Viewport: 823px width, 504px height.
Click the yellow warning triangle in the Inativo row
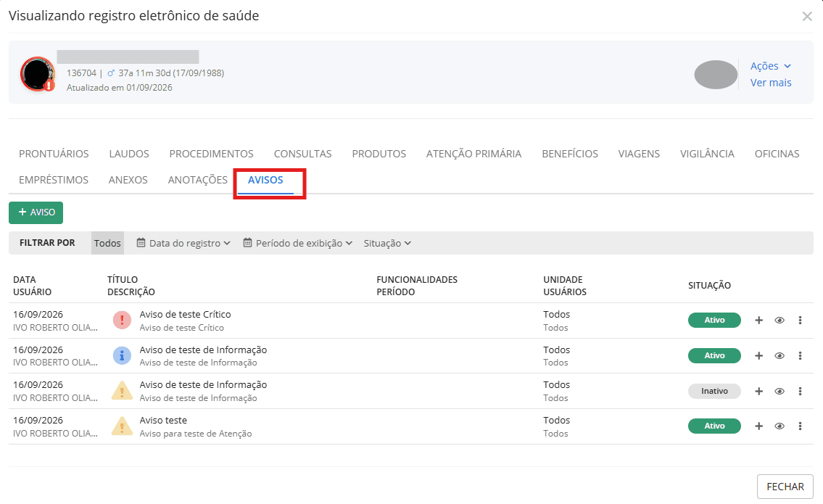coord(122,391)
